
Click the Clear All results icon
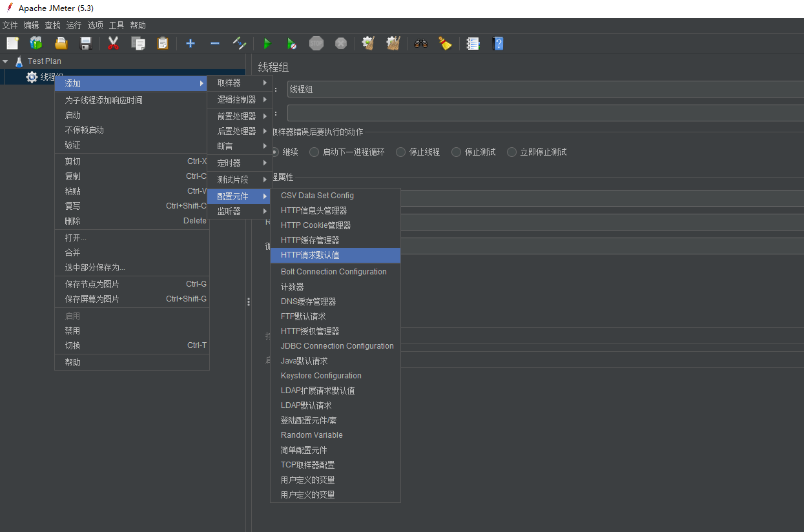[393, 43]
